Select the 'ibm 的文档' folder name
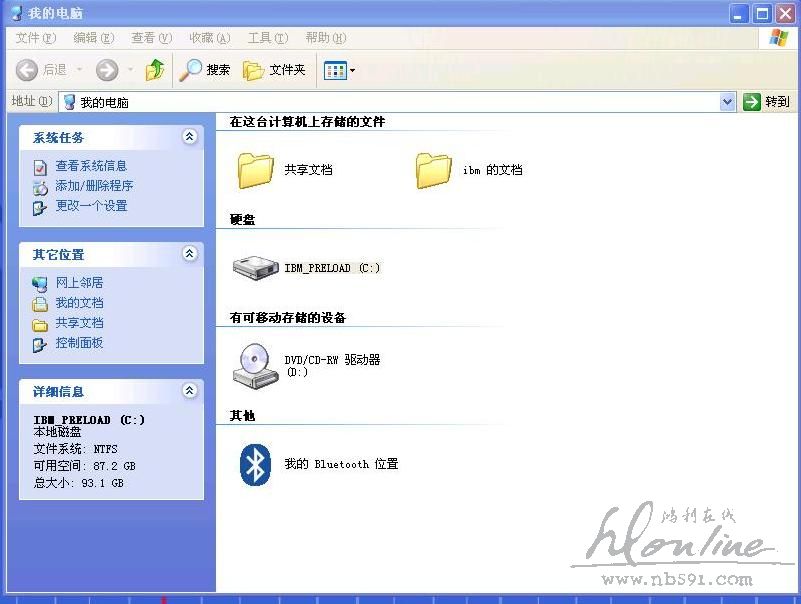801x604 pixels. [492, 170]
